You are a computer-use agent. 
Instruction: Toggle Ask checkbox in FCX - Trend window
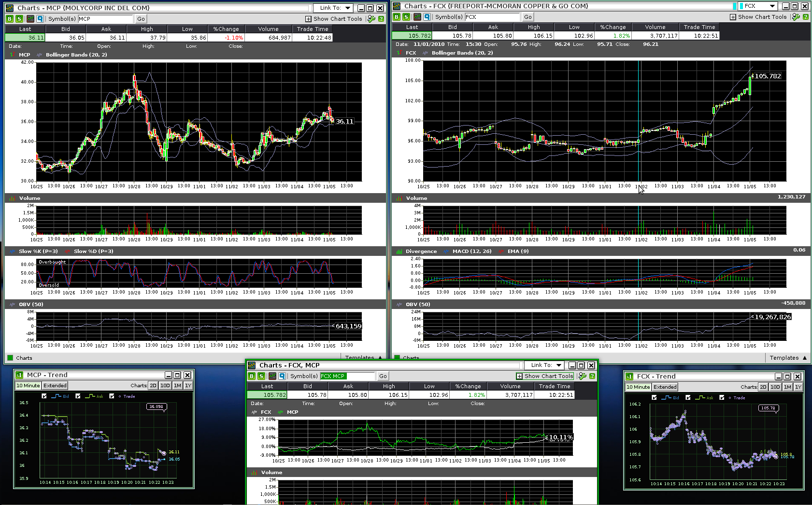point(688,398)
